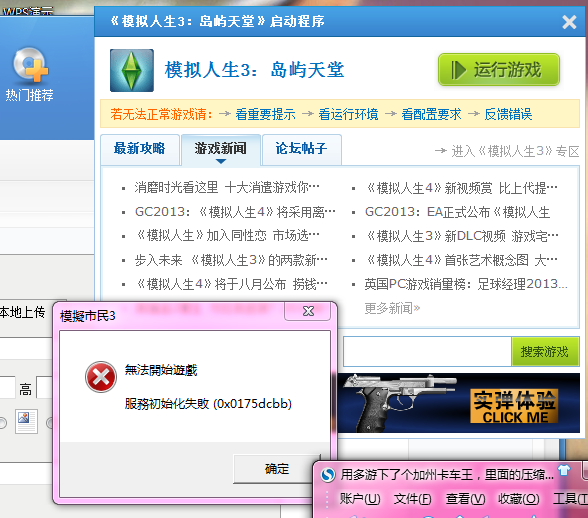This screenshot has height=518, width=588.
Task: Open news 步入未来 《模拟人生3》的两款新…
Action: (231, 260)
